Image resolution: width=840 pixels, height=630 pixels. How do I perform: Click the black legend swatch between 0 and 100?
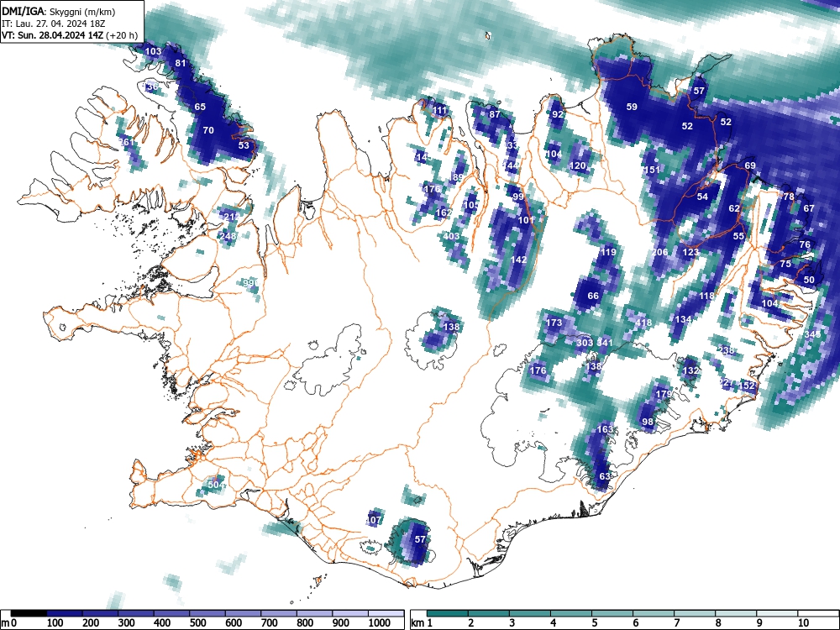[29, 613]
